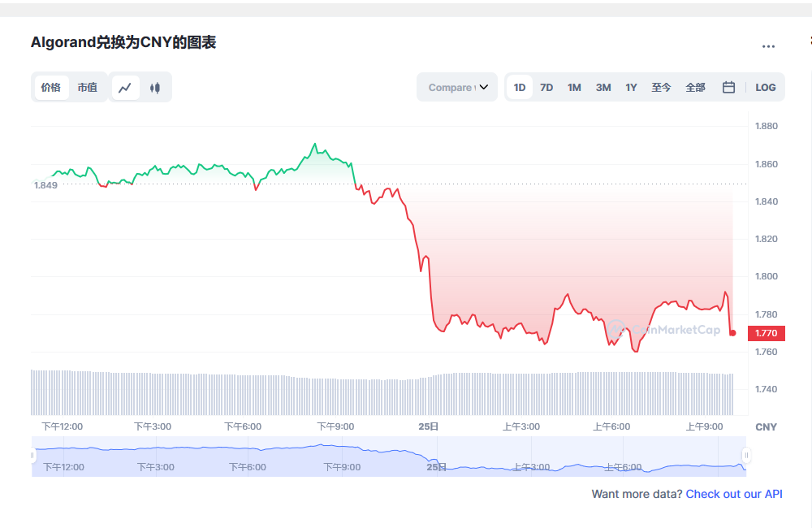Screen dimensions: 812x528
Task: Choose the 1M time range
Action: tap(574, 88)
